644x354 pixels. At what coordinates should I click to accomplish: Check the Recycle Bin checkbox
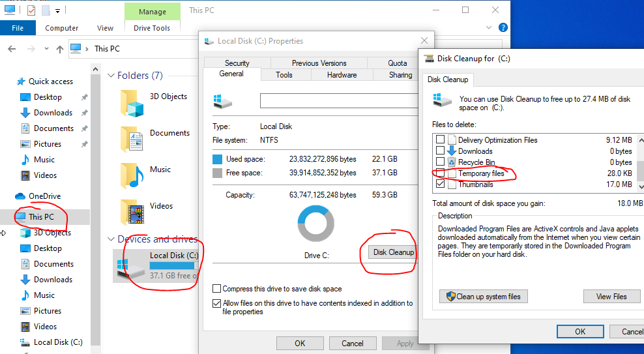click(440, 162)
